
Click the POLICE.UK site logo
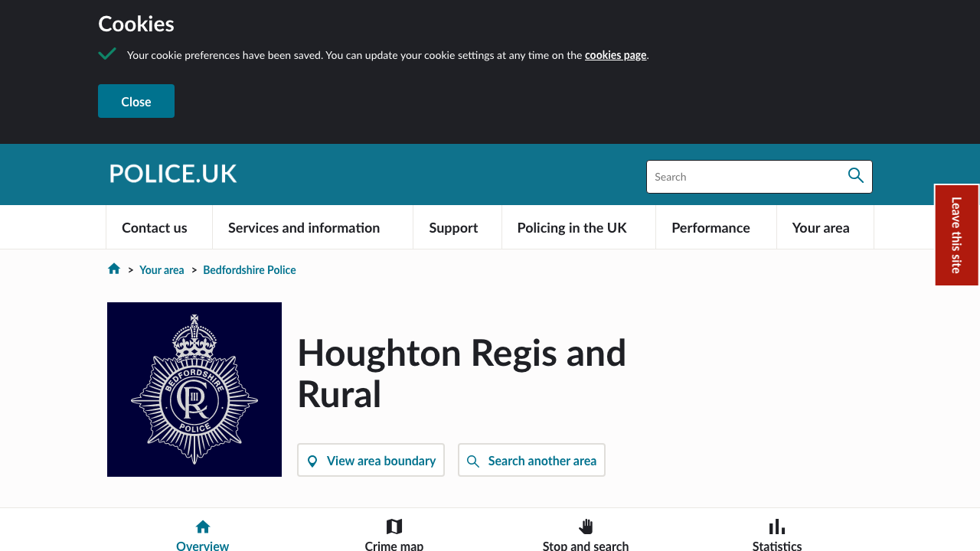coord(173,174)
